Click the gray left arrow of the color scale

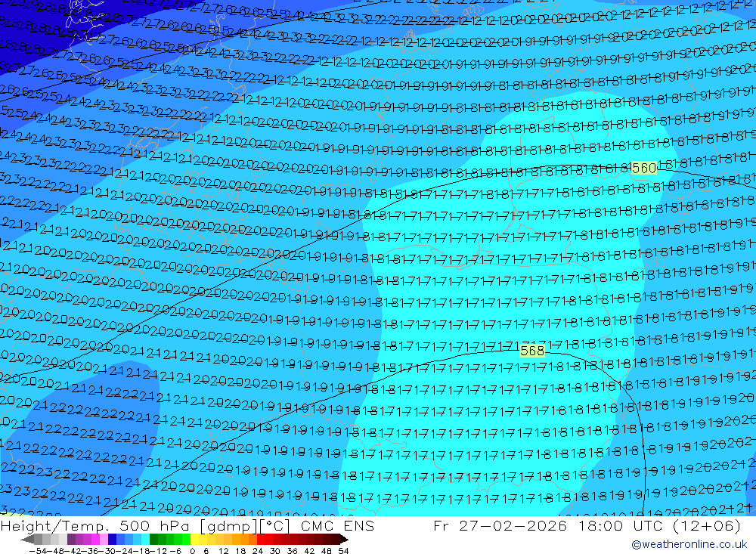27,539
